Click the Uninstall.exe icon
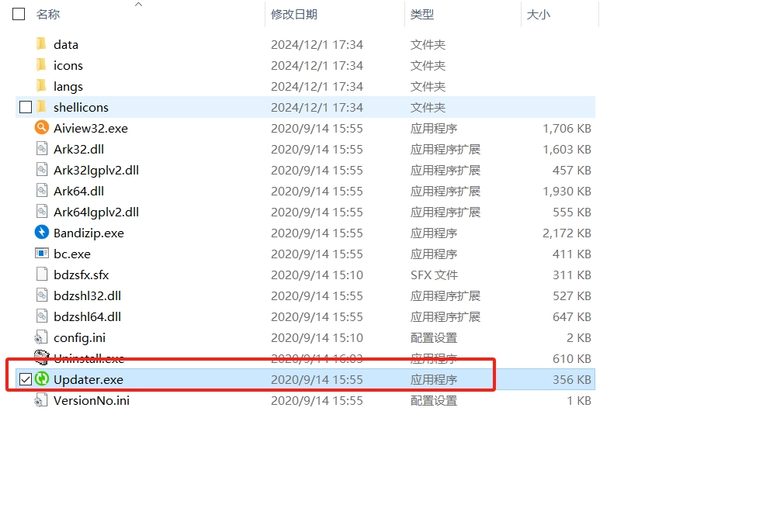 [x=42, y=357]
